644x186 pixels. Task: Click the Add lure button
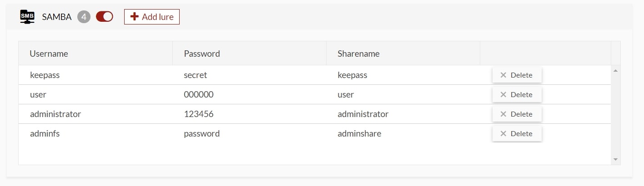[152, 17]
